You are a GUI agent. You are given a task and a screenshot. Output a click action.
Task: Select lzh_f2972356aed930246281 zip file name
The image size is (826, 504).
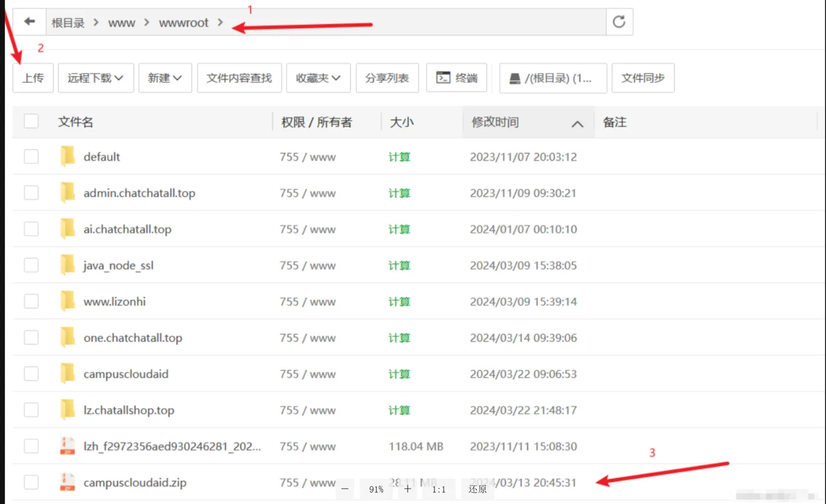tap(172, 447)
